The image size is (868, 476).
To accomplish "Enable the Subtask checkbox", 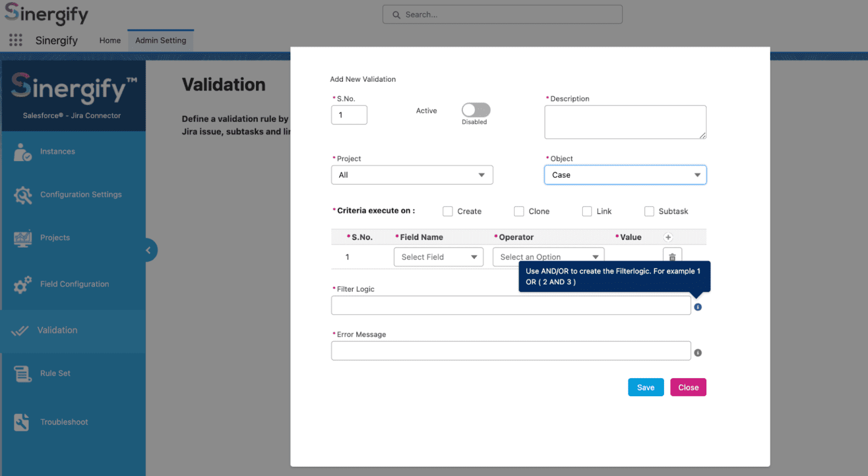I will [649, 211].
